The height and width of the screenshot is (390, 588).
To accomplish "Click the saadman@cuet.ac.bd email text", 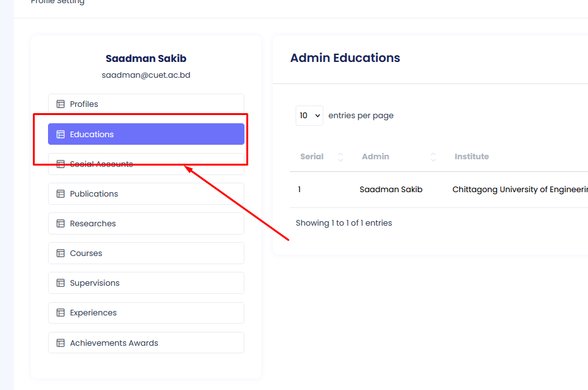I will coord(146,75).
